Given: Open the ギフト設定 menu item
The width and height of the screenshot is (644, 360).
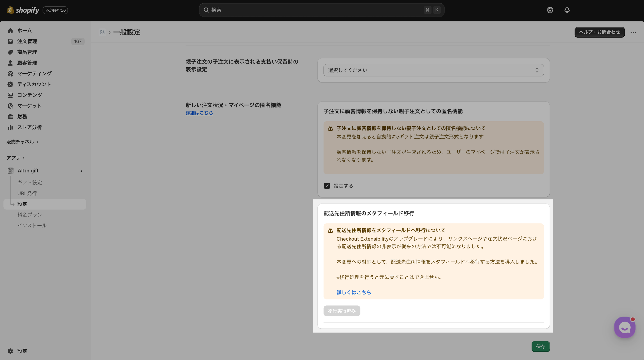Looking at the screenshot, I should 29,183.
